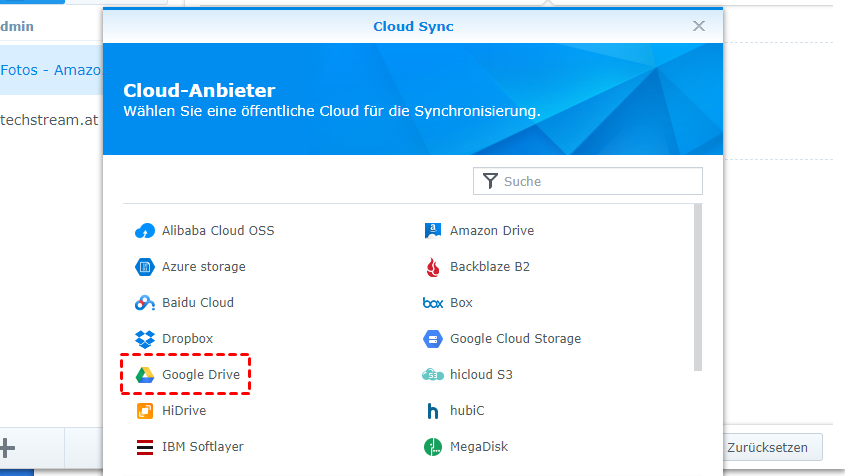Choose the Google Cloud Storage icon
This screenshot has width=845, height=476.
coord(433,339)
